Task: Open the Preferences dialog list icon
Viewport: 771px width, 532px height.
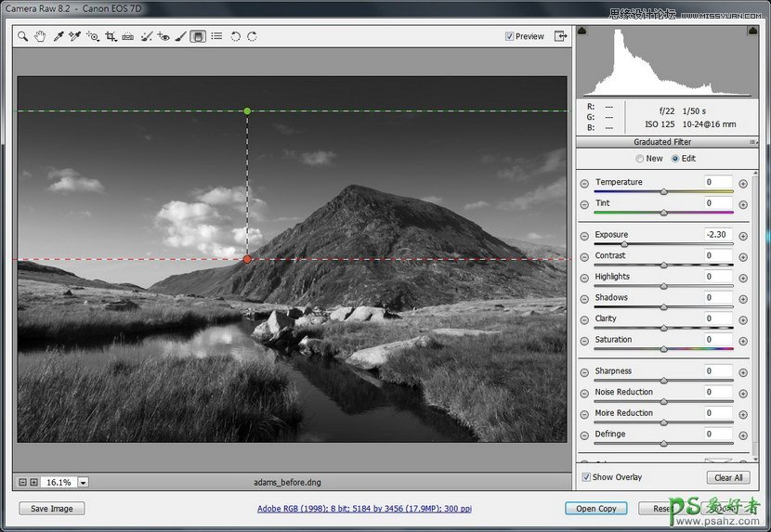Action: pos(216,36)
